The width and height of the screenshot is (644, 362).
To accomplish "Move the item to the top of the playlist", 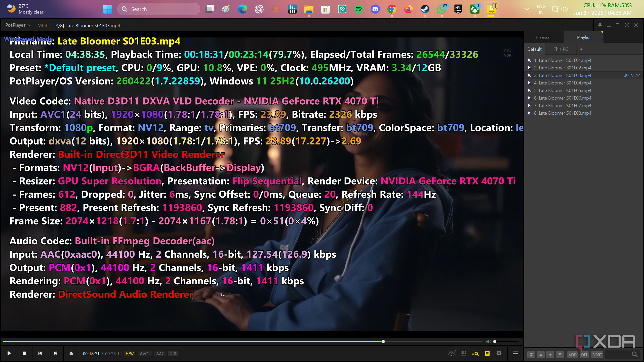I will pyautogui.click(x=531, y=355).
